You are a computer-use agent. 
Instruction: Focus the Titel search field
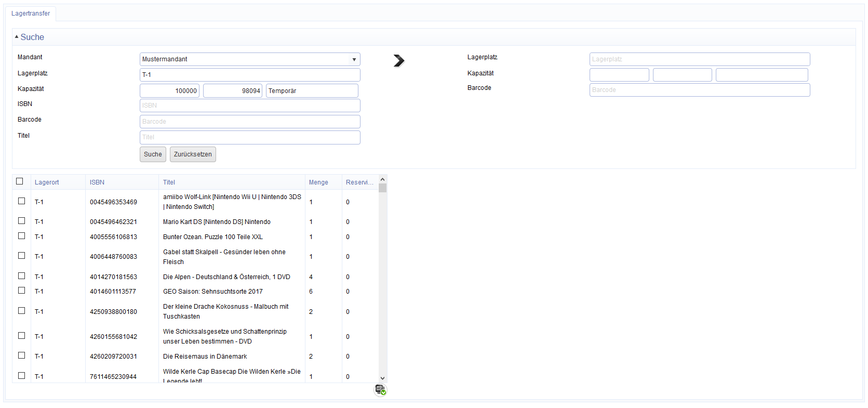tap(250, 137)
